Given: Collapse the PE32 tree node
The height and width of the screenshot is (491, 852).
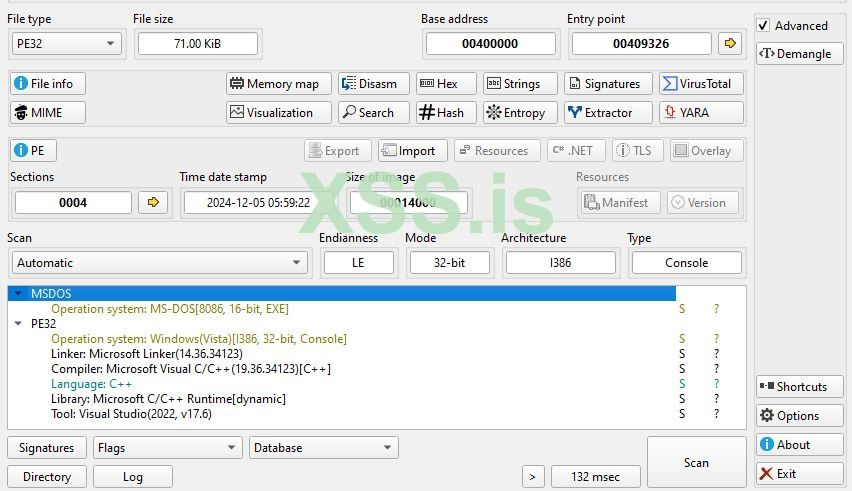Looking at the screenshot, I should click(18, 323).
